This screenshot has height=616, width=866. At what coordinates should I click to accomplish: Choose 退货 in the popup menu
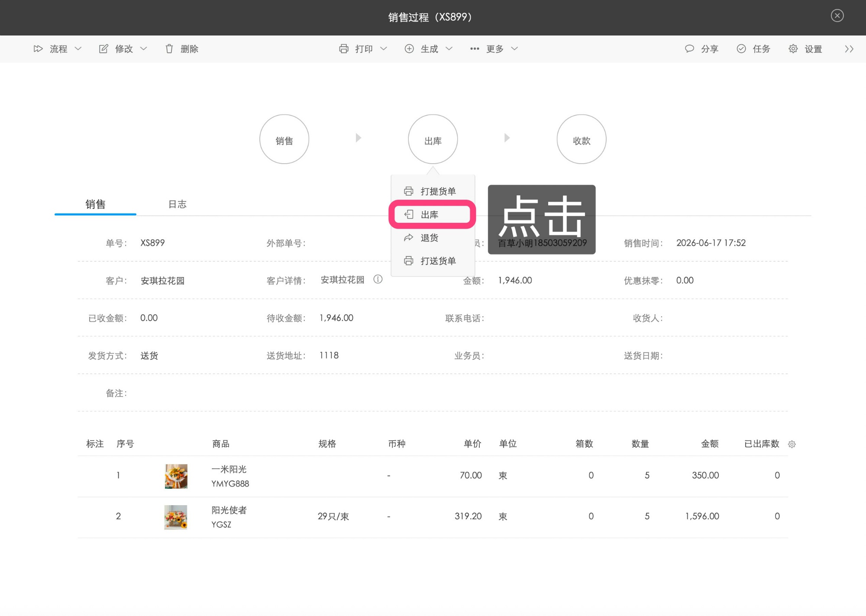433,238
